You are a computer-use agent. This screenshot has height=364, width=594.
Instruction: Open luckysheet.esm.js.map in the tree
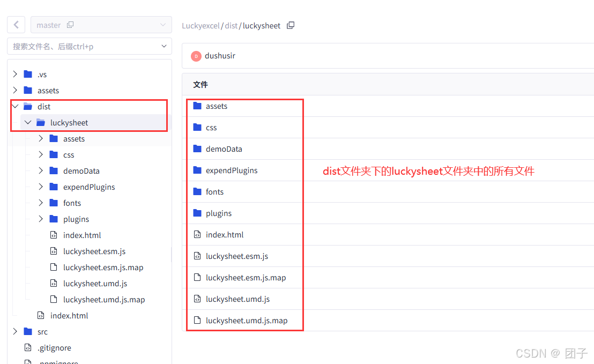coord(103,268)
